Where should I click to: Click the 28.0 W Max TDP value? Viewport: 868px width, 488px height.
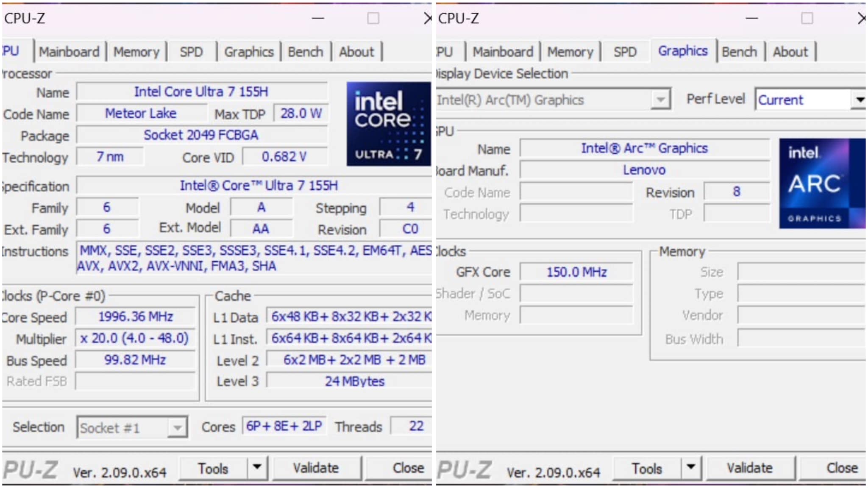[x=301, y=114]
